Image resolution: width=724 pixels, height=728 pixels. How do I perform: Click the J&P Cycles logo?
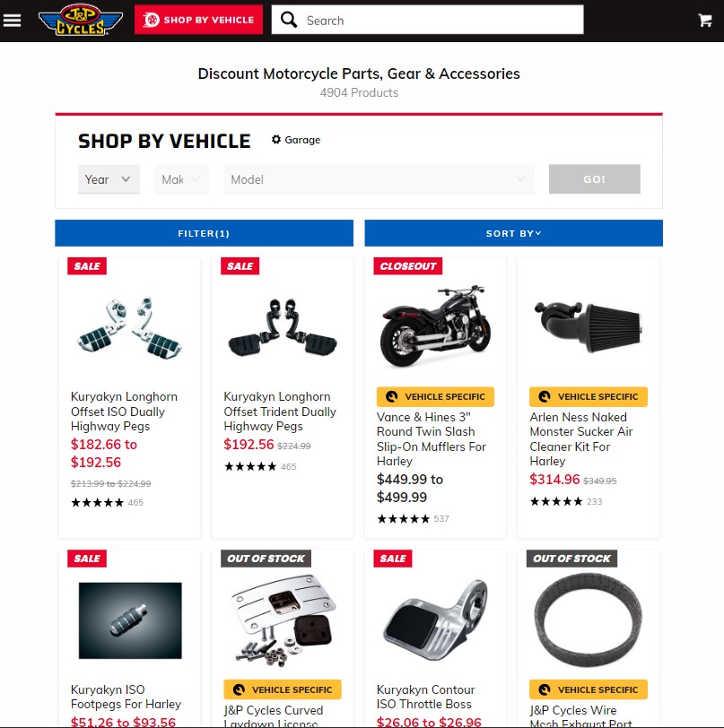point(81,20)
